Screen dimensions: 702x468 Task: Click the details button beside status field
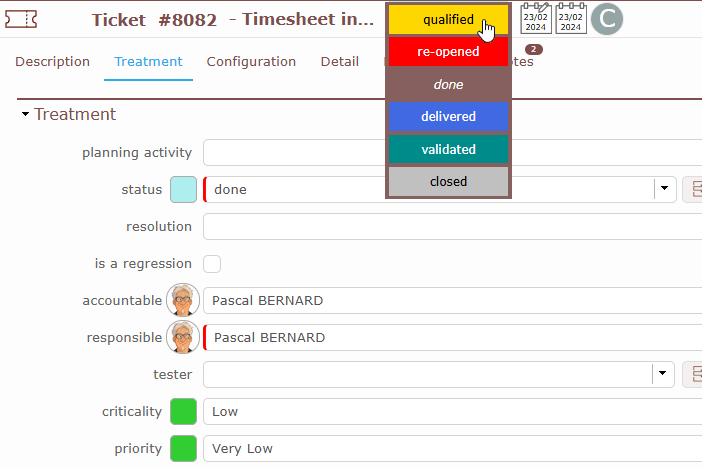tap(692, 189)
